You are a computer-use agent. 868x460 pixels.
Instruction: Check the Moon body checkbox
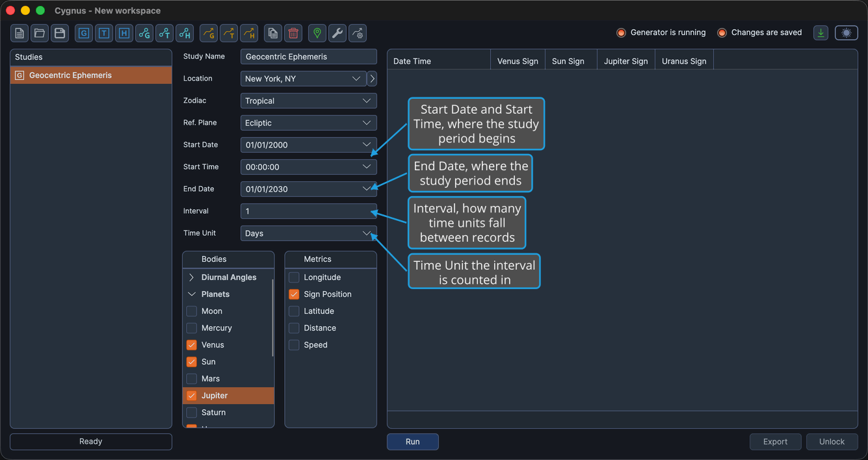tap(192, 311)
